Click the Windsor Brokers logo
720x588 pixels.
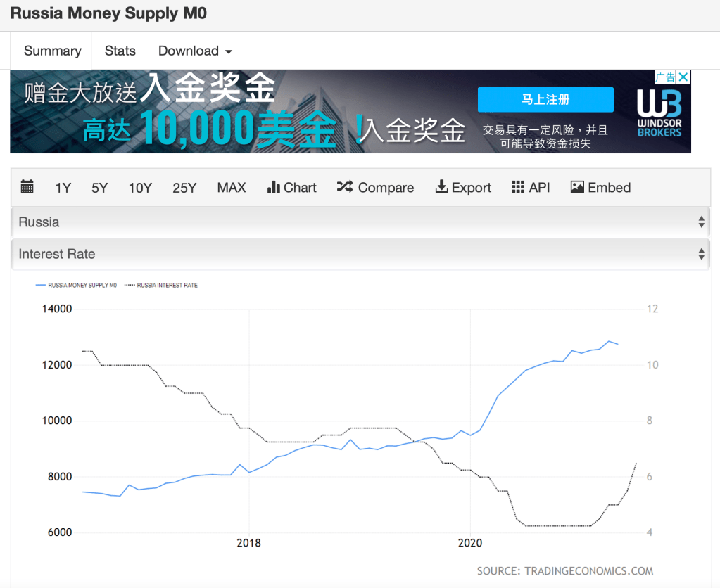tap(659, 113)
